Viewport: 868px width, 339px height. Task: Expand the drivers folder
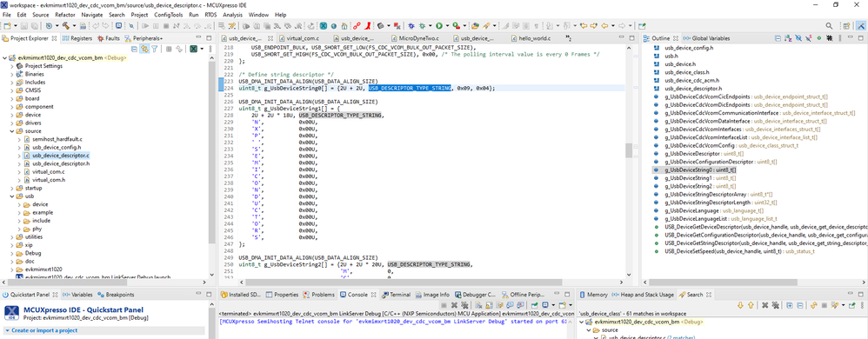coord(13,123)
